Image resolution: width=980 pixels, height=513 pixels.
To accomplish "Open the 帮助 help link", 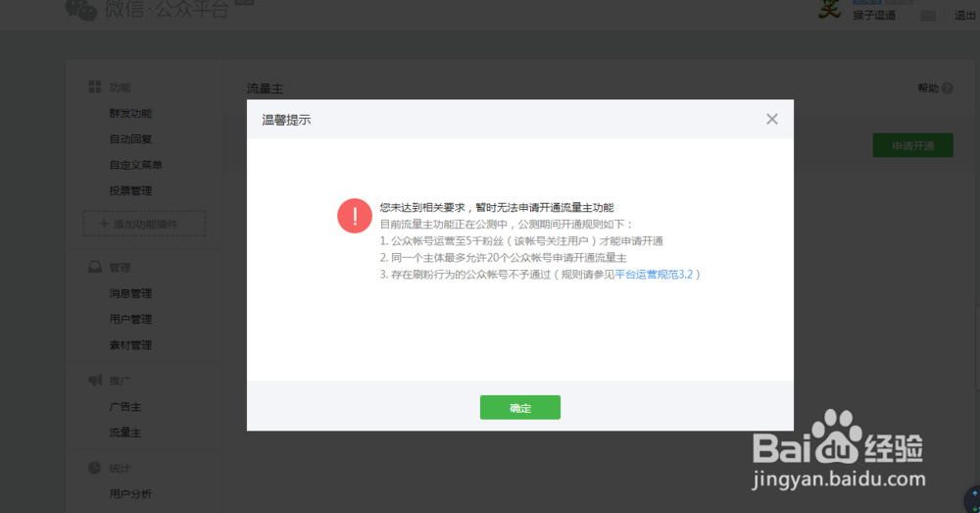I will (x=928, y=88).
